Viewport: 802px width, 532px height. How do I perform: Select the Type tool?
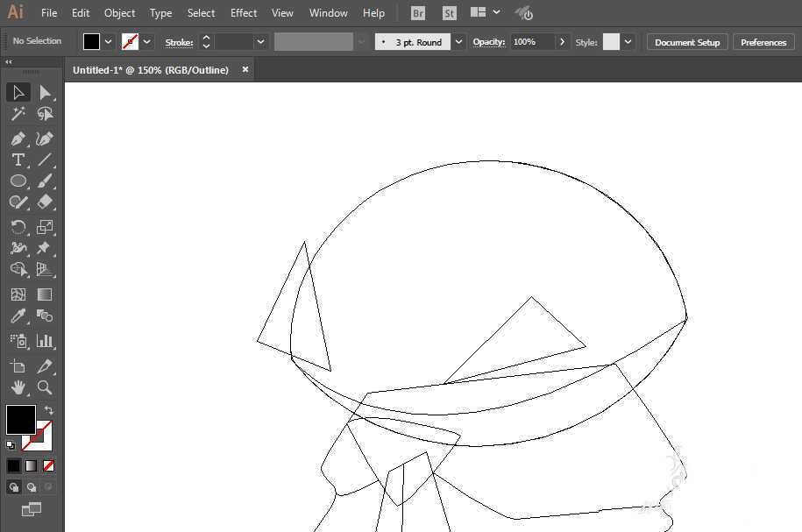point(18,160)
